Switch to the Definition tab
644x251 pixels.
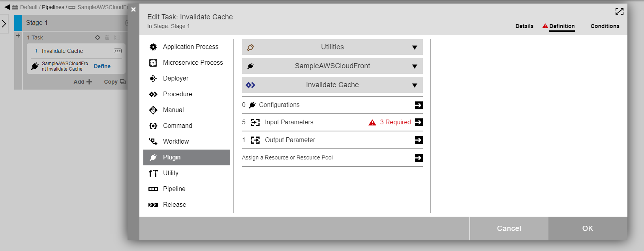pyautogui.click(x=562, y=26)
